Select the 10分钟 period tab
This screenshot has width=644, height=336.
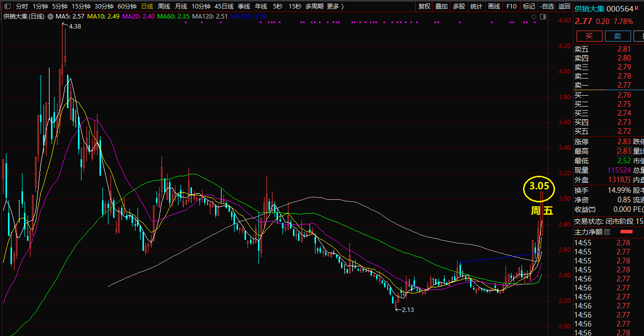click(201, 7)
